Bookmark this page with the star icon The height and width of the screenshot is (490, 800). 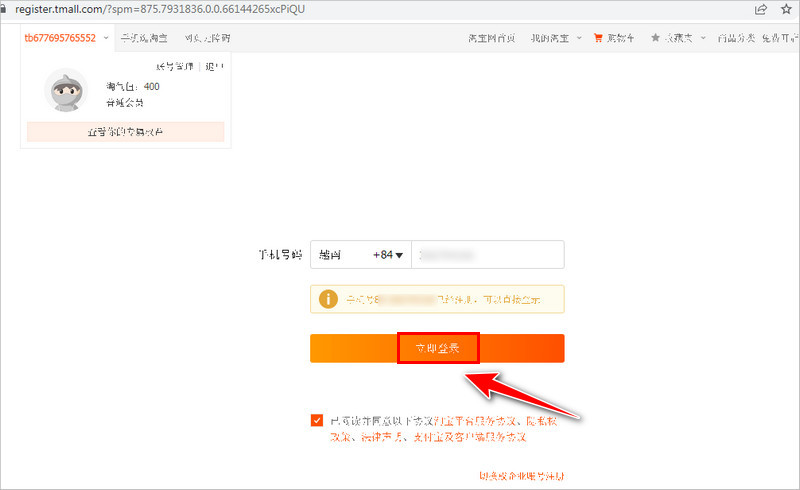(x=785, y=9)
